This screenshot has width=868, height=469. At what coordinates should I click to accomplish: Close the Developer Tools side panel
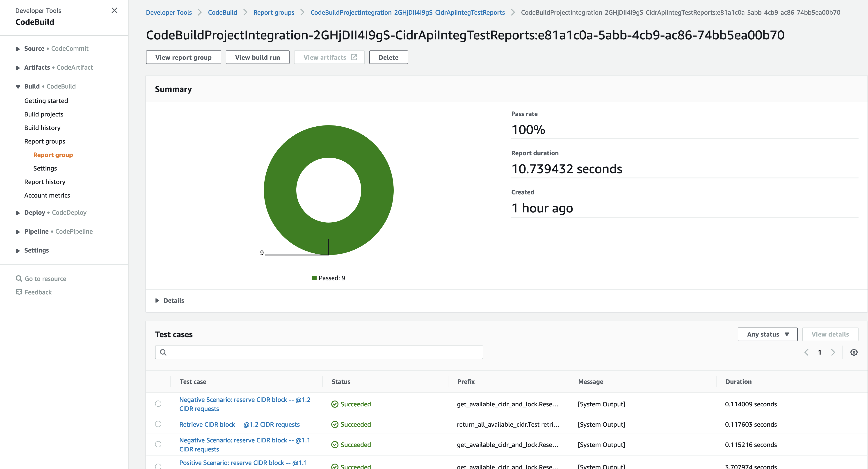114,10
